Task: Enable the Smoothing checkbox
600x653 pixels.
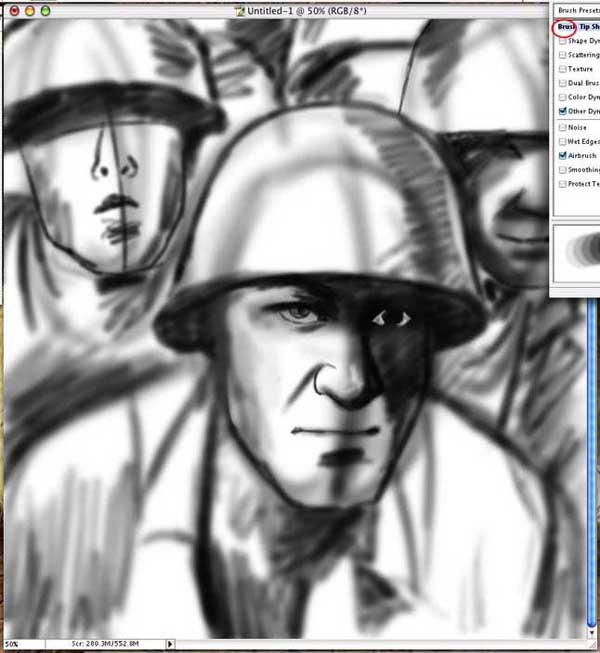Action: click(563, 170)
